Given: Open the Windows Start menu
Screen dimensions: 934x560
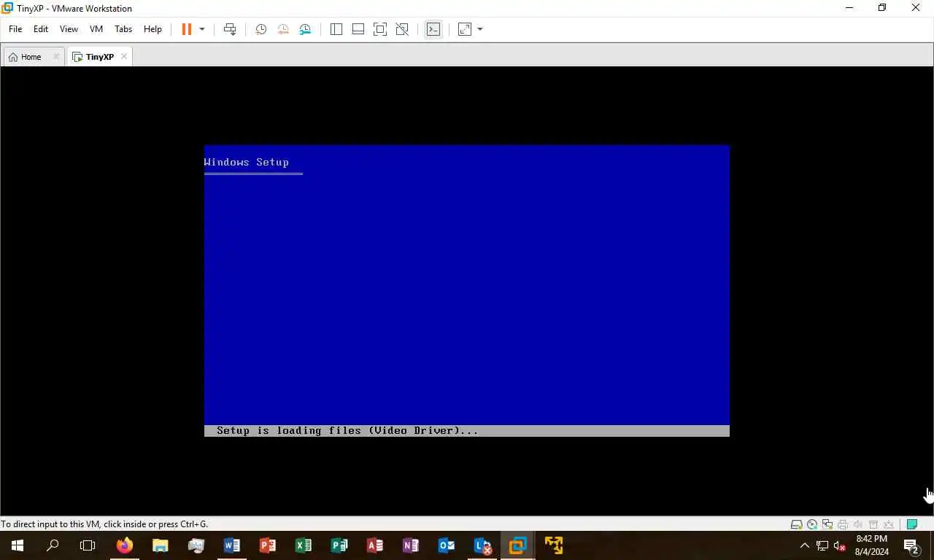Looking at the screenshot, I should tap(18, 545).
